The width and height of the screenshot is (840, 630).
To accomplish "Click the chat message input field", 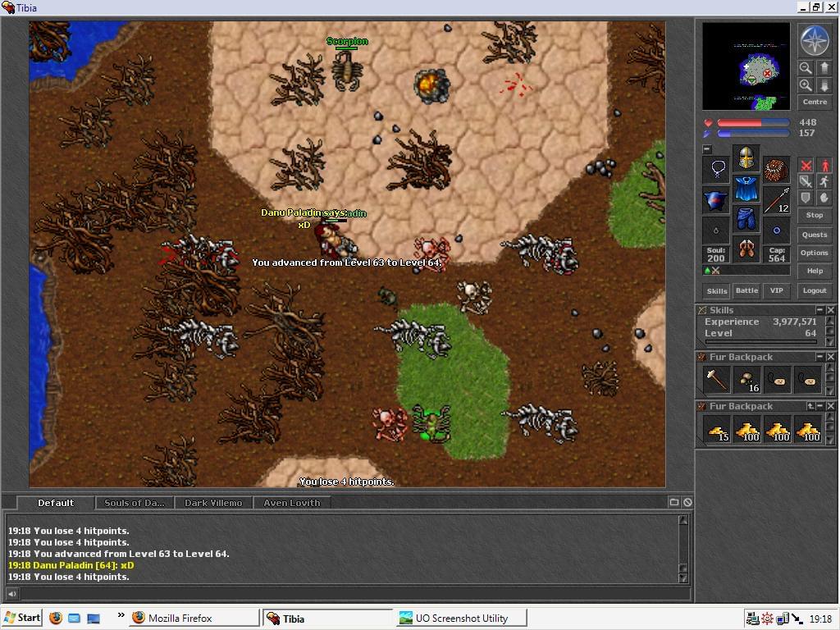I will [354, 593].
